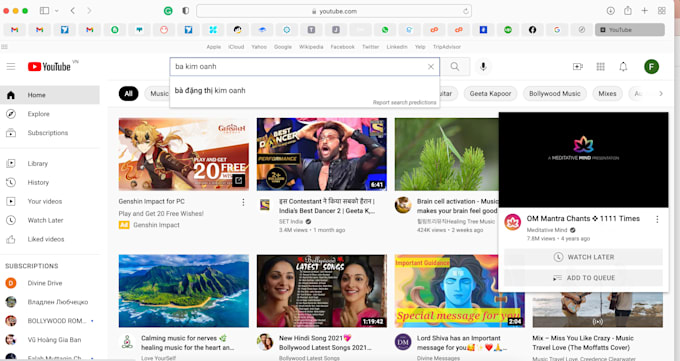Screen dimensions: 680x361
Task: Click Genshin Impact for PC title
Action: pos(151,201)
